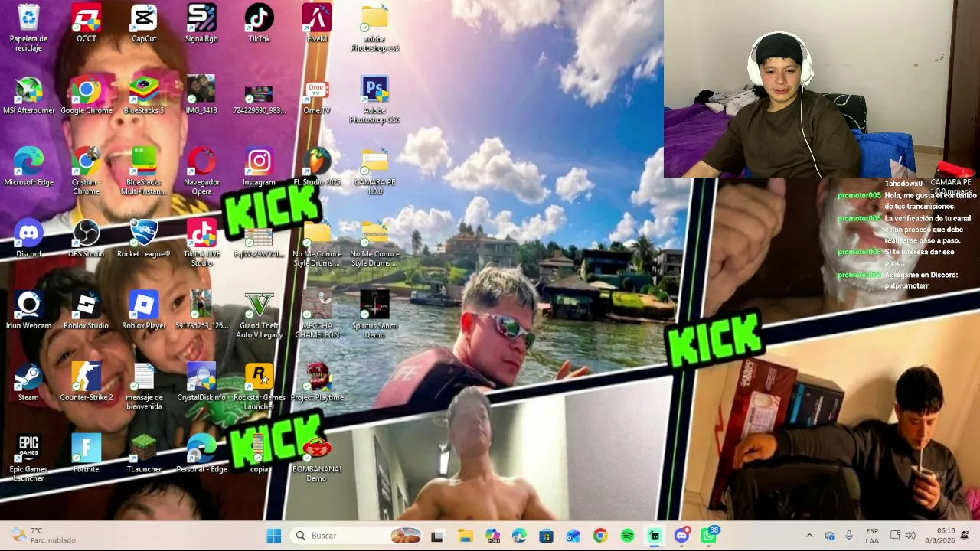The width and height of the screenshot is (980, 551).
Task: Open the Windows Start menu
Action: (273, 536)
